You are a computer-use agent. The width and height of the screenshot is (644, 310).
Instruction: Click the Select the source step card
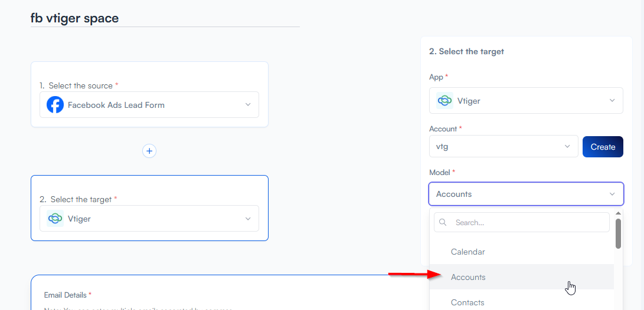click(x=149, y=75)
